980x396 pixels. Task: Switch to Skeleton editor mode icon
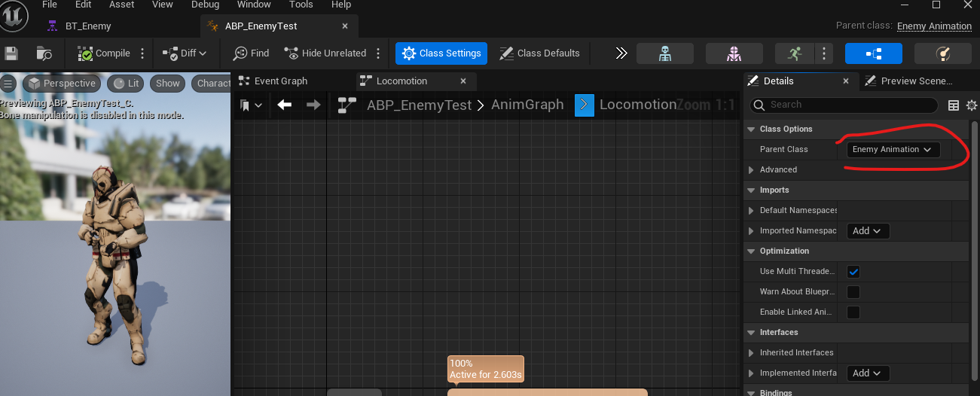coord(665,53)
